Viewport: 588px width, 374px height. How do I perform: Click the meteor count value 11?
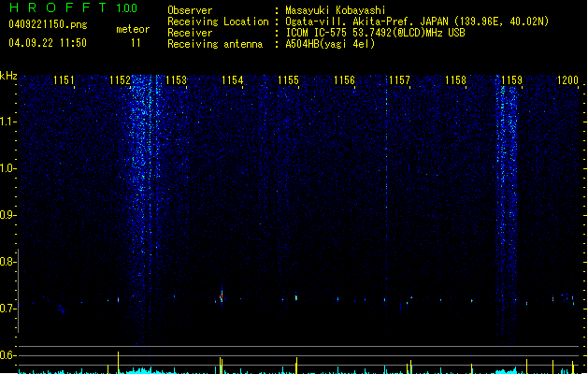tap(136, 43)
